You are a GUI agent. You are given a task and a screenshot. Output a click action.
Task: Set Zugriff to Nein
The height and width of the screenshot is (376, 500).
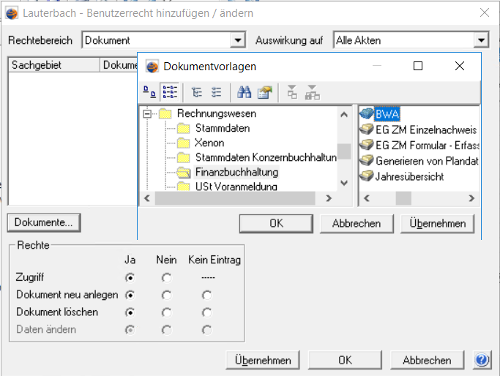tap(166, 277)
